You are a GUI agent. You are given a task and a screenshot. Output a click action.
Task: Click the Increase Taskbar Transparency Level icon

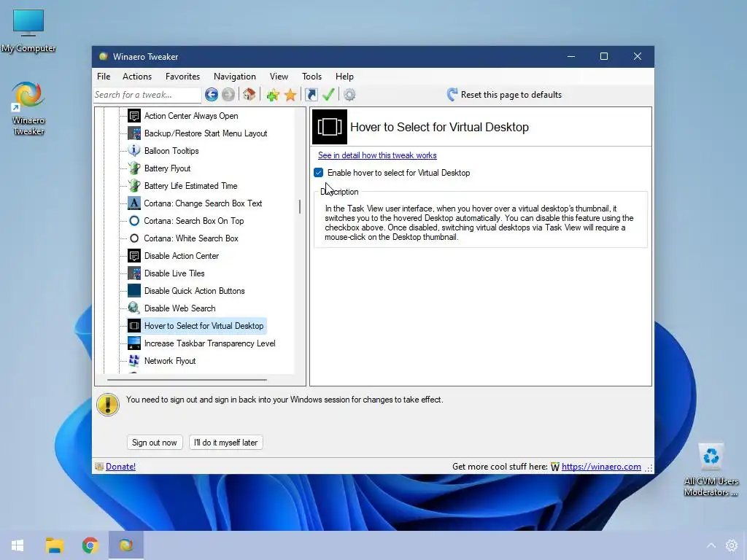134,343
